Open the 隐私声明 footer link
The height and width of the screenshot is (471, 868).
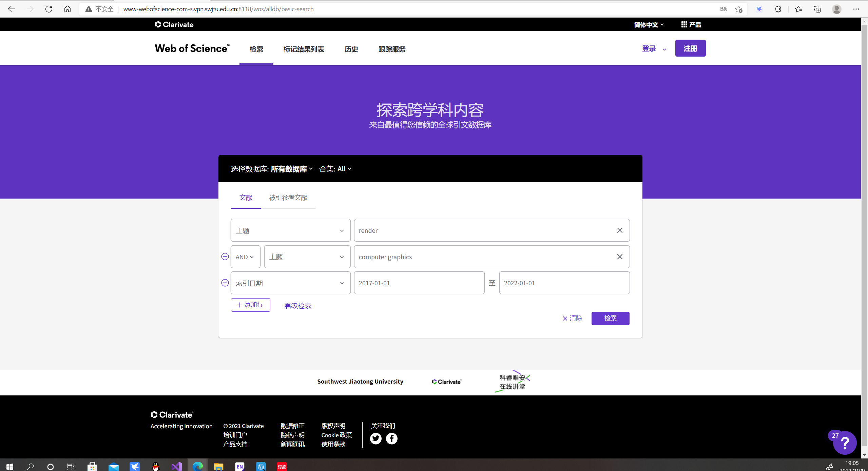(293, 435)
